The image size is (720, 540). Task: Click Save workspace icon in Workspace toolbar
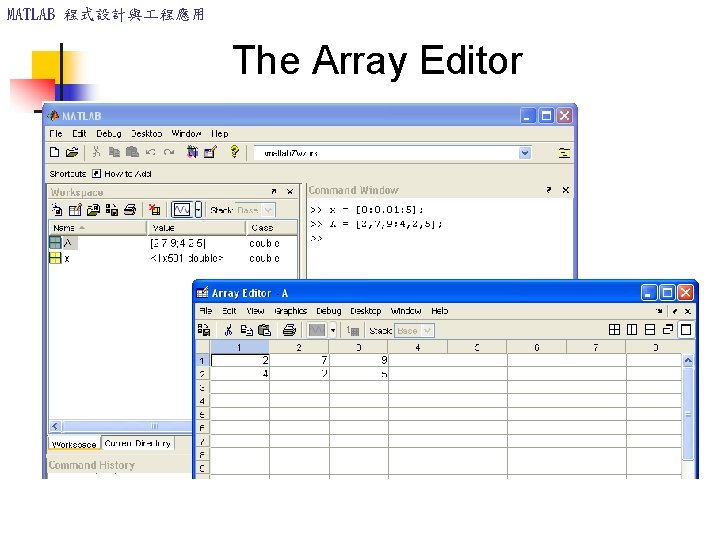point(112,210)
